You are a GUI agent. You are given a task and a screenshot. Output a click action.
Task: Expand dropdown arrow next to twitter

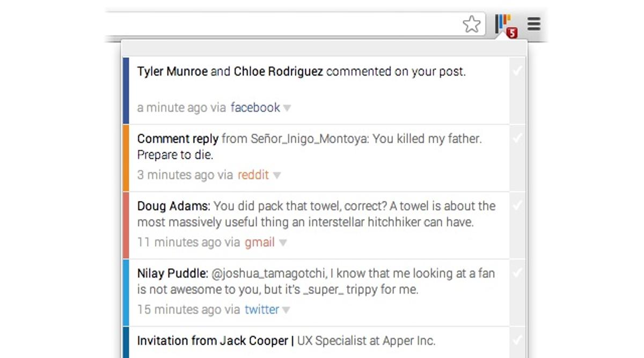coord(286,310)
